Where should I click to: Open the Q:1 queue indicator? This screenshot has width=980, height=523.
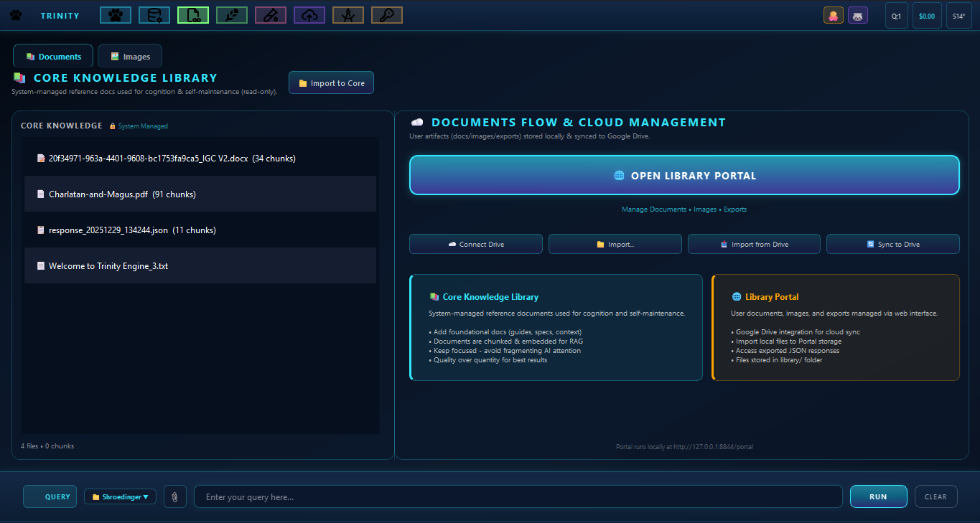[896, 14]
